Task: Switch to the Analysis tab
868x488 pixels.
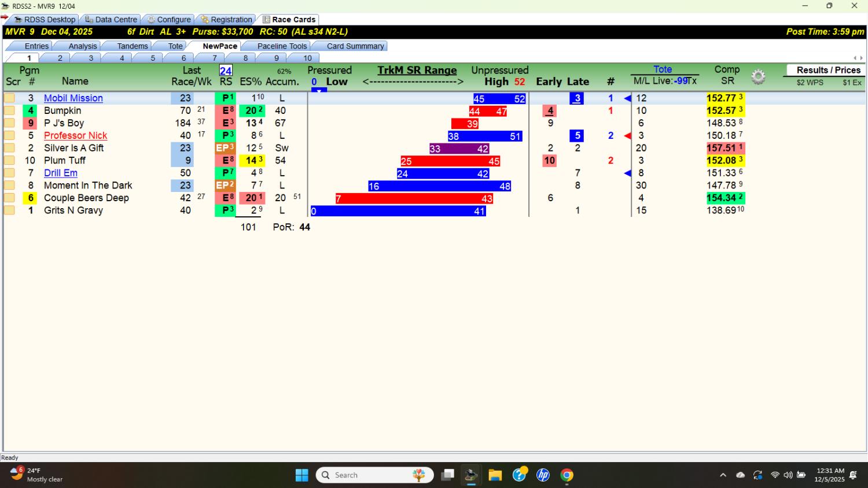Action: tap(82, 46)
